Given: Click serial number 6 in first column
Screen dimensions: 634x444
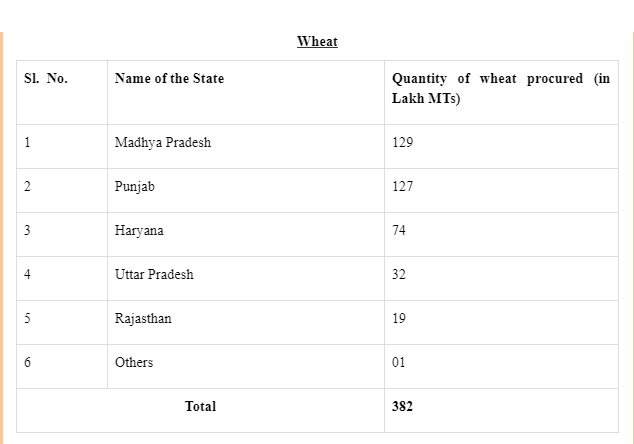Looking at the screenshot, I should pos(28,362).
